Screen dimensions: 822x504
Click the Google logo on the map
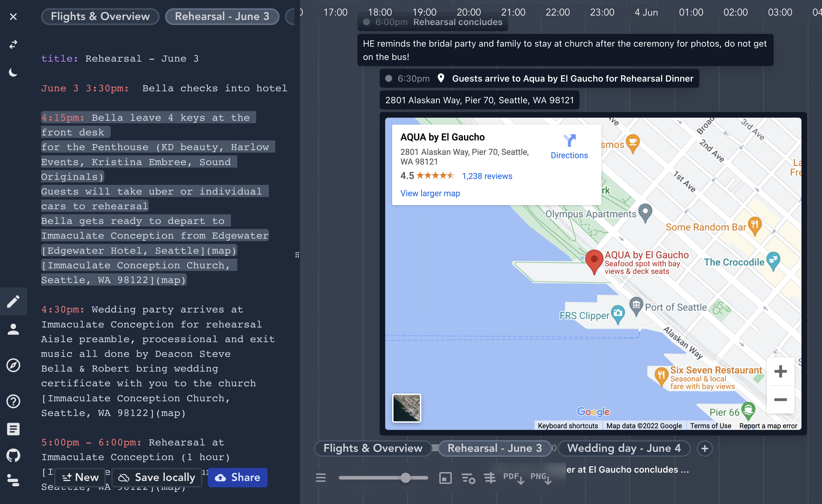pos(593,412)
